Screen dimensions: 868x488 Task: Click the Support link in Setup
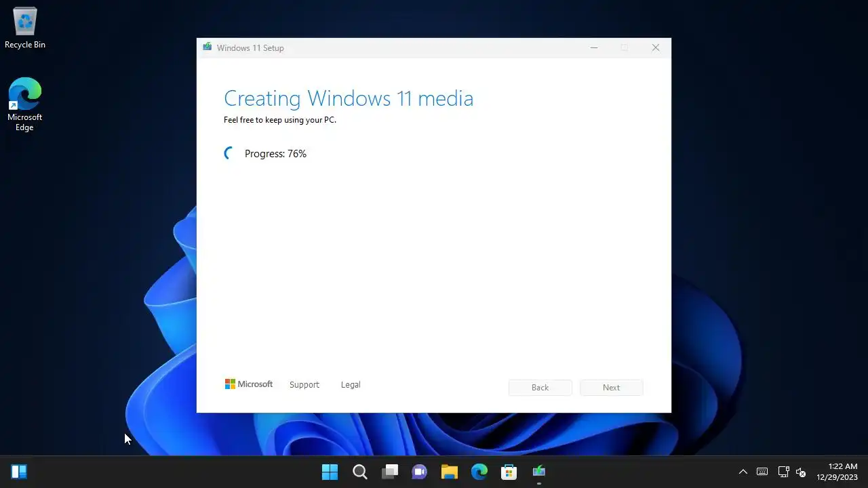304,384
